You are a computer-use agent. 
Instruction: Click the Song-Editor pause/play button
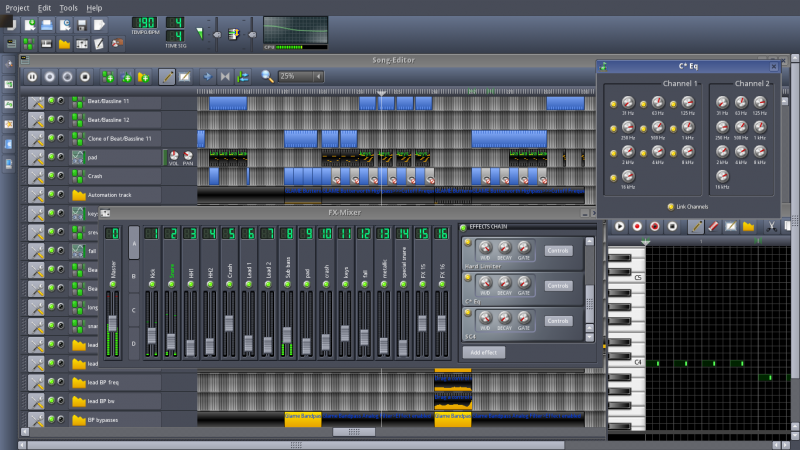[x=32, y=76]
